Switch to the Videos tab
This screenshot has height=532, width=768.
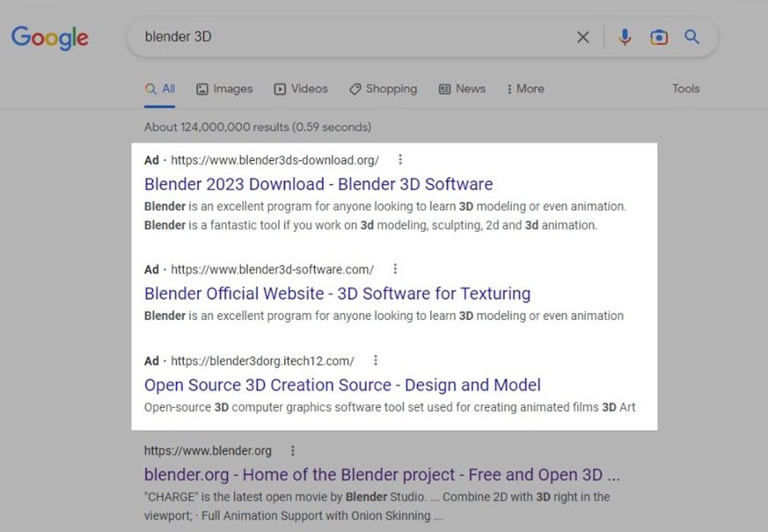click(x=301, y=89)
